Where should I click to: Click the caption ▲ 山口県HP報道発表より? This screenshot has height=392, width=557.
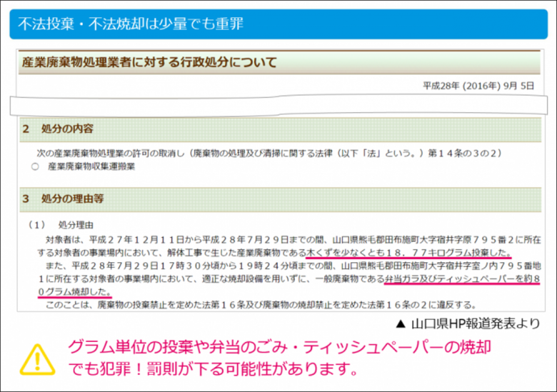[x=468, y=323]
